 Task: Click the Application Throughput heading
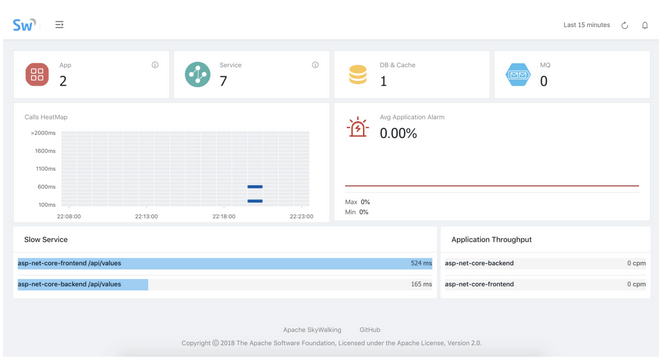491,239
